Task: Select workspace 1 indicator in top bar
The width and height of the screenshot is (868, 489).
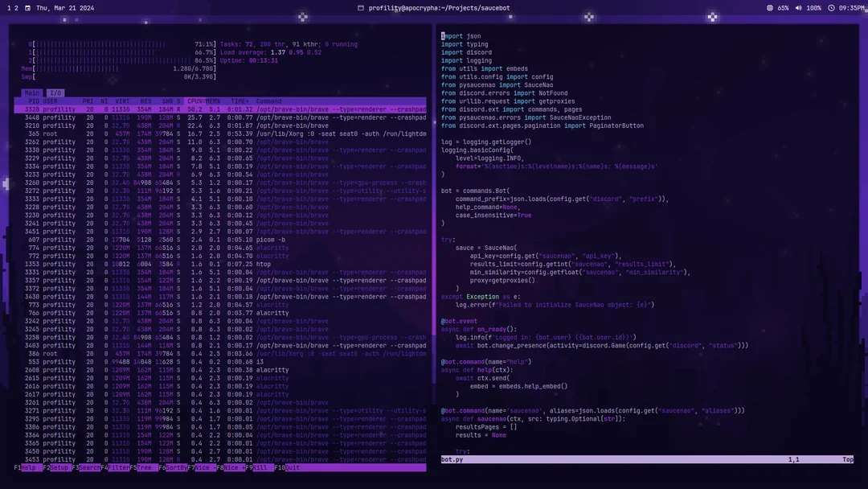Action: (10, 7)
